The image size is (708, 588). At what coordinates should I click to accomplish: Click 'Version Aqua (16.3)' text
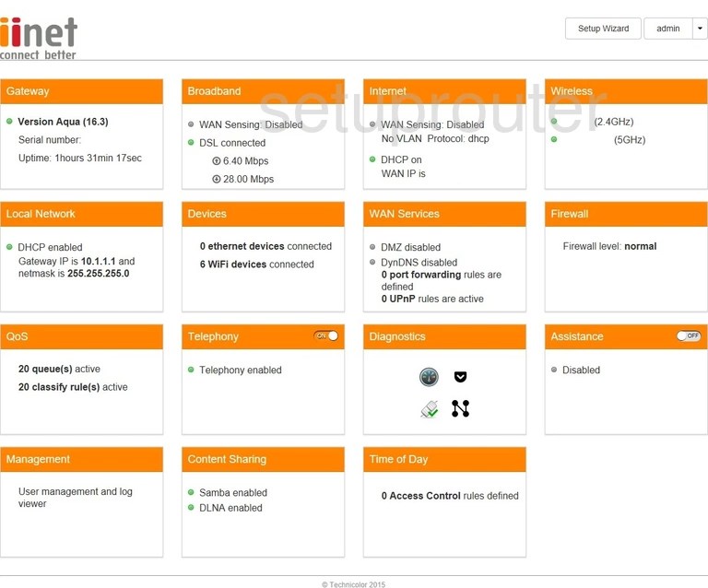(63, 122)
